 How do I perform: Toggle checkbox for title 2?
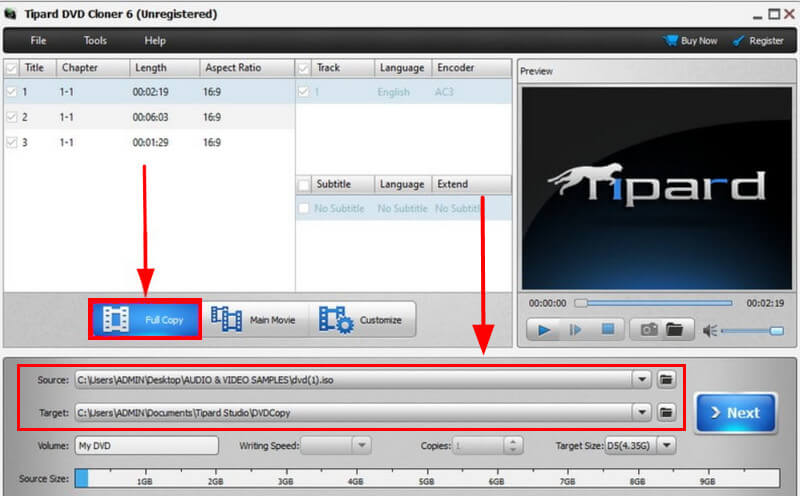[x=11, y=117]
